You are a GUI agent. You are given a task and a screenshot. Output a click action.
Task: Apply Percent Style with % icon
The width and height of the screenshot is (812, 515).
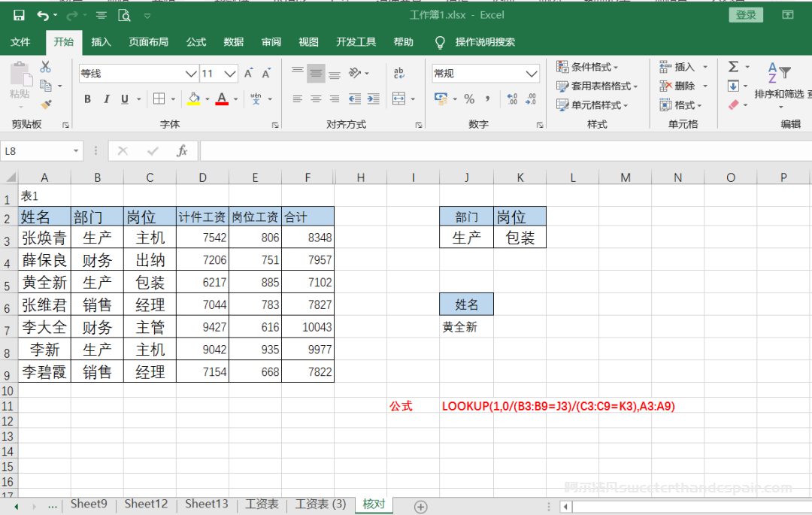click(x=469, y=98)
